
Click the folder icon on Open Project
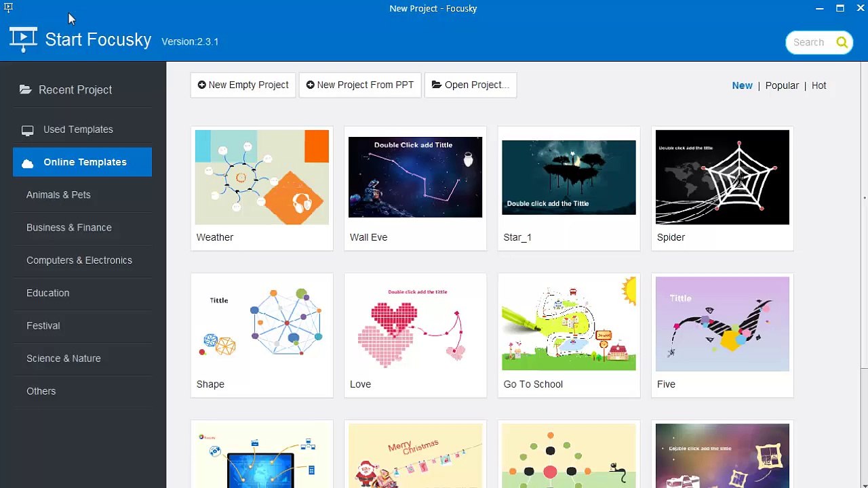tap(437, 85)
